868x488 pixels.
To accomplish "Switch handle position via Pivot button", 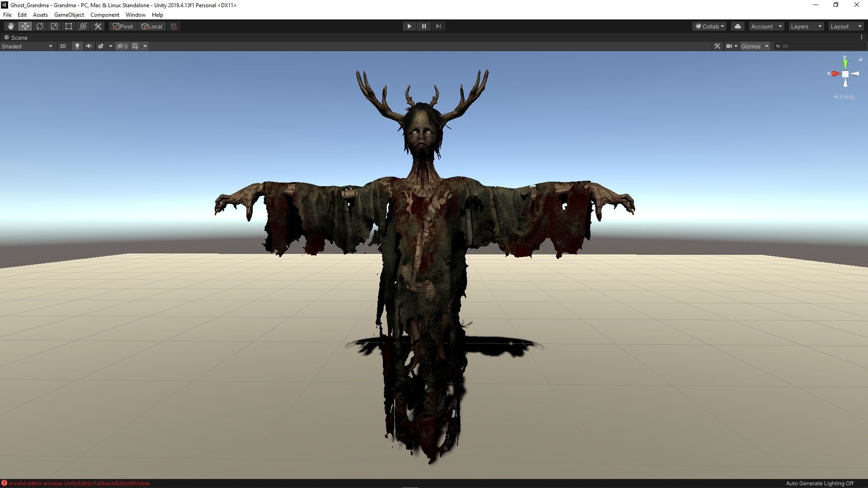I will coord(123,26).
